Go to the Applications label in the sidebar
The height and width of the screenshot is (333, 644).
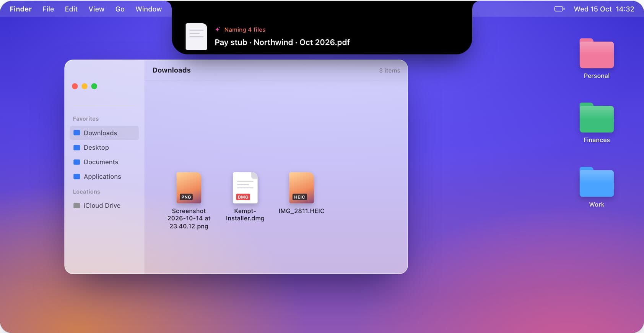point(102,176)
